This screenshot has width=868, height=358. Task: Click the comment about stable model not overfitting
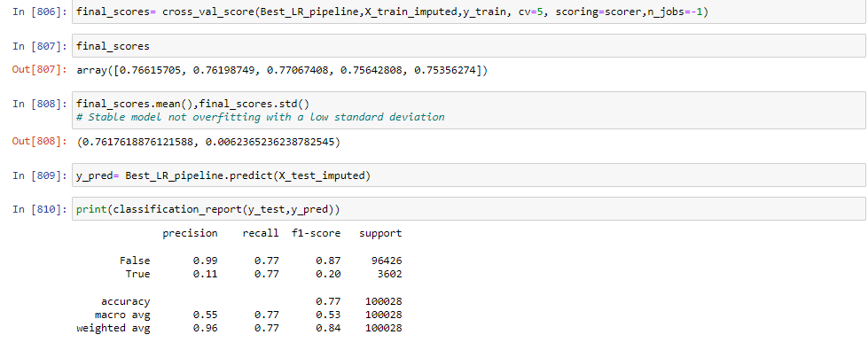[x=260, y=117]
